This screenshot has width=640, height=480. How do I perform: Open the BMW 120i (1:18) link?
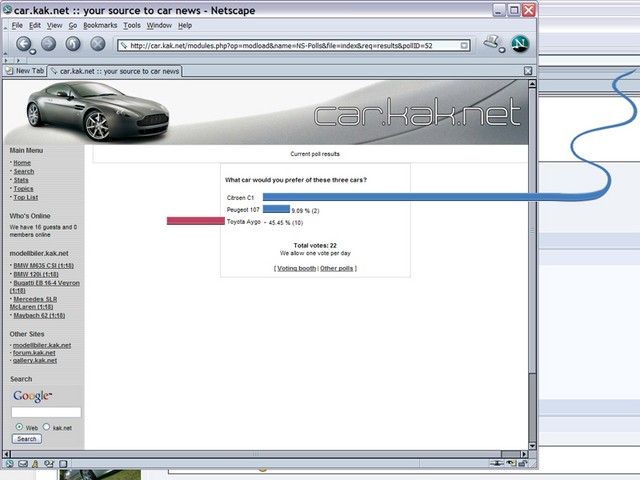[x=36, y=274]
